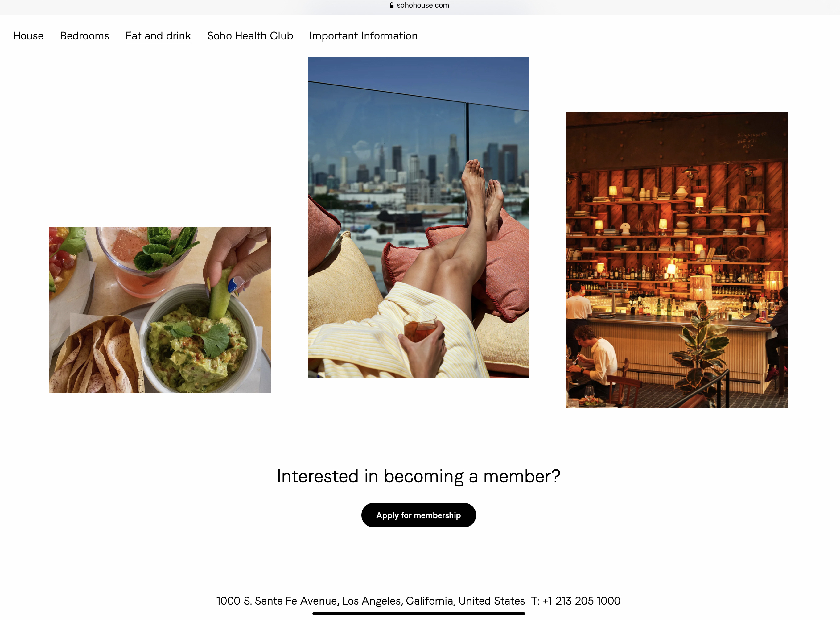
Task: Open the warmly lit bar photo
Action: (x=677, y=260)
